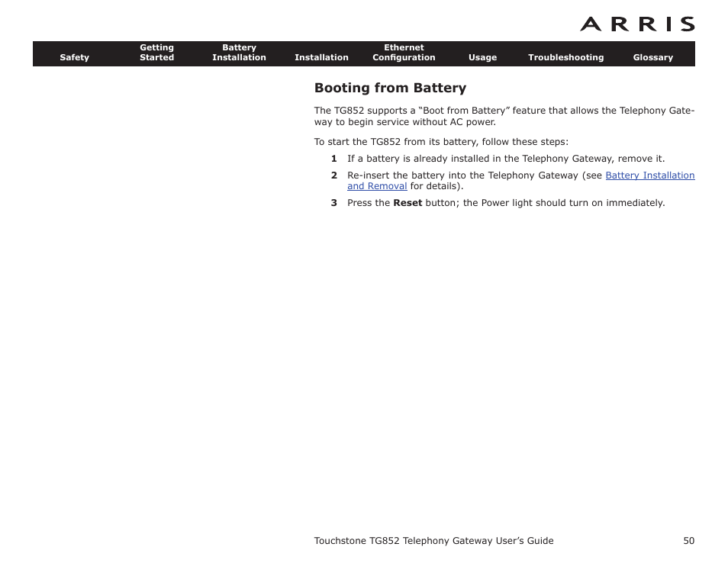The image size is (728, 563).
Task: Click step 2 text 'Re-insert the battery'
Action: 521,181
